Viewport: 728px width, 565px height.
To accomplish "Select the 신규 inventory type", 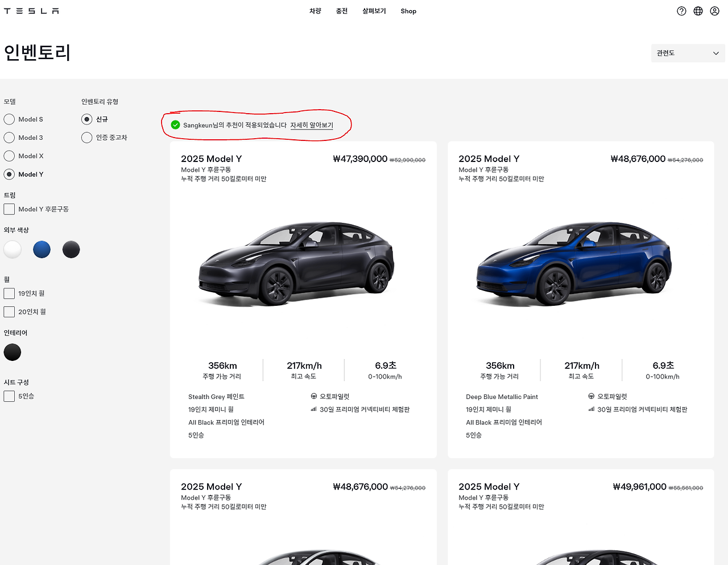I will click(x=86, y=119).
